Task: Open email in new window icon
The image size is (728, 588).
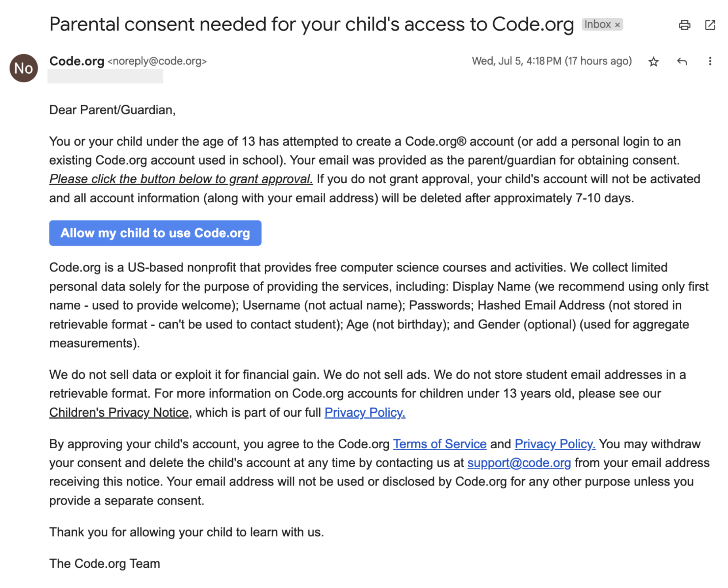Action: [710, 25]
